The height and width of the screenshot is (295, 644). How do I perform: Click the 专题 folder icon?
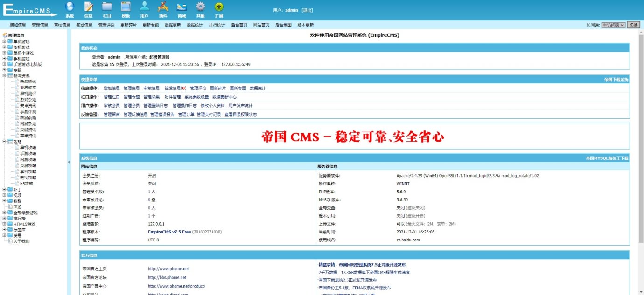[x=10, y=70]
